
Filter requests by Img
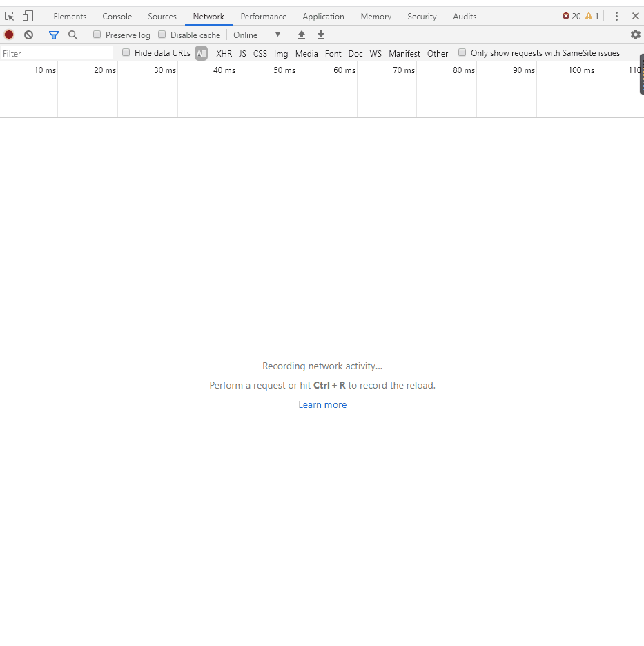(x=281, y=54)
